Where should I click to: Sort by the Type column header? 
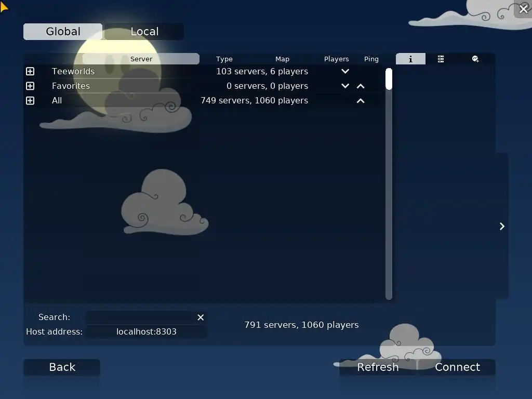pos(224,59)
